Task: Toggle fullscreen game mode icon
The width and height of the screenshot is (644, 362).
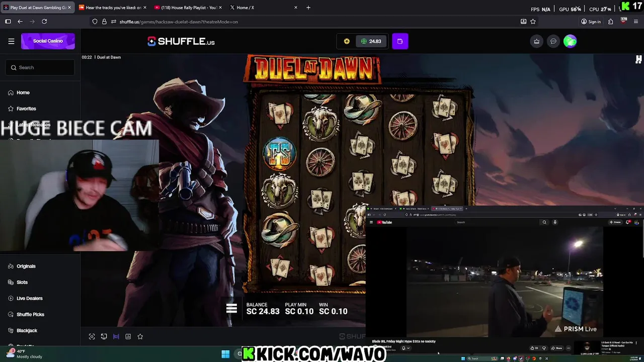Action: point(92,336)
